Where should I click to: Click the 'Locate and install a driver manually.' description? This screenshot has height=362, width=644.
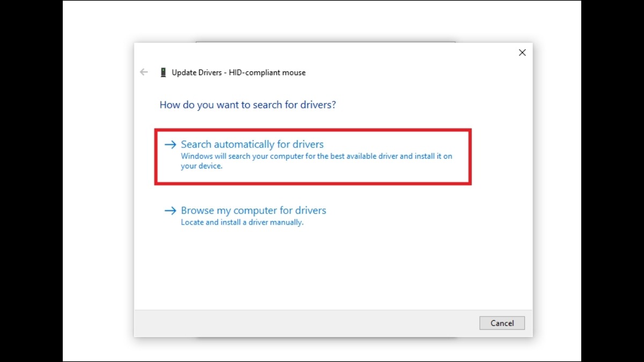pos(242,222)
